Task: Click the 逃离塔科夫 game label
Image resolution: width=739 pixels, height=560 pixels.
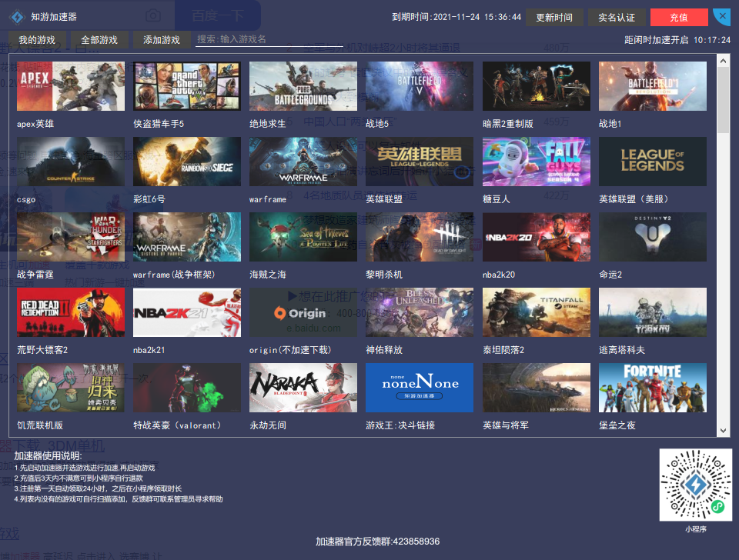Action: click(622, 350)
